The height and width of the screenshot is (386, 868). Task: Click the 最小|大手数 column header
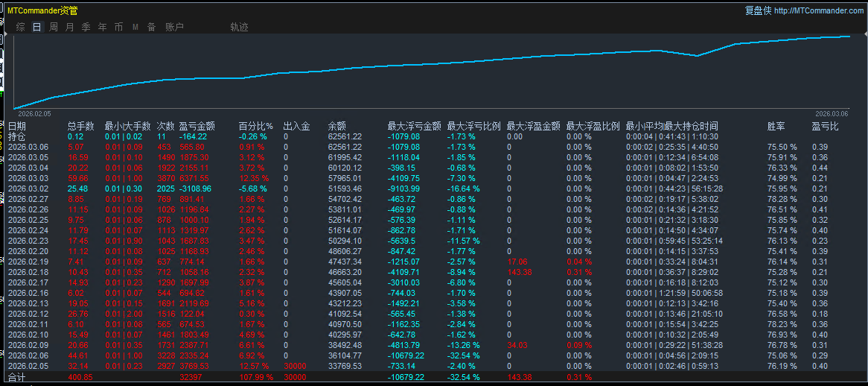tap(128, 126)
